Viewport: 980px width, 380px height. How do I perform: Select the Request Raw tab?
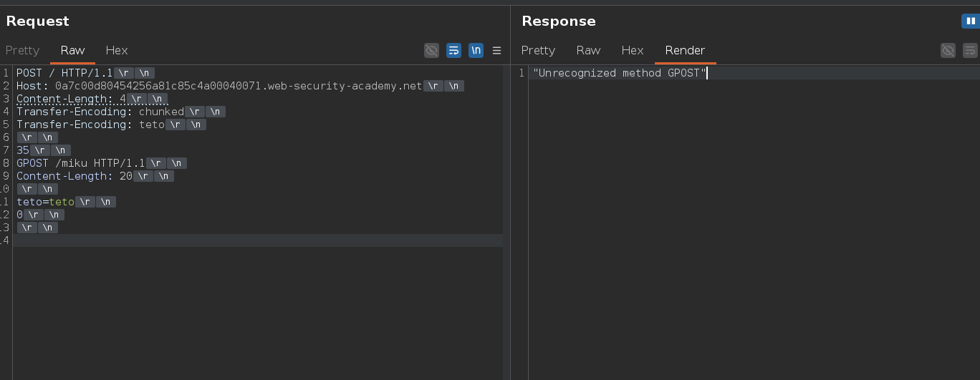(x=72, y=50)
